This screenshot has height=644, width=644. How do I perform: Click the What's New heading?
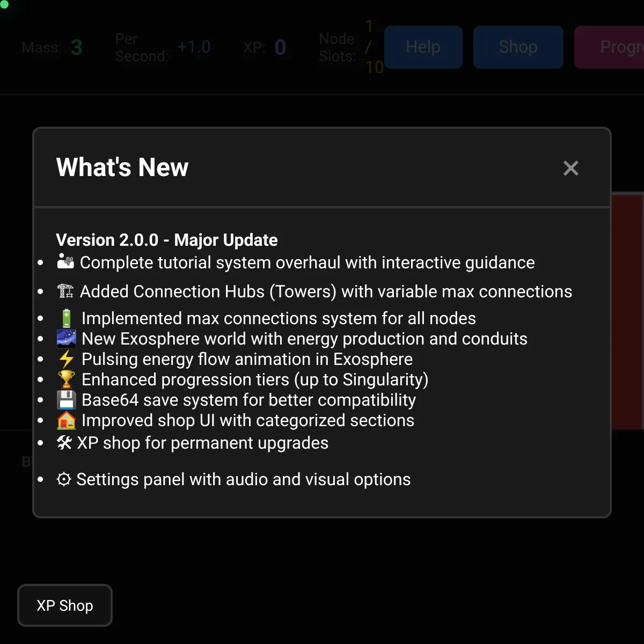tap(122, 167)
